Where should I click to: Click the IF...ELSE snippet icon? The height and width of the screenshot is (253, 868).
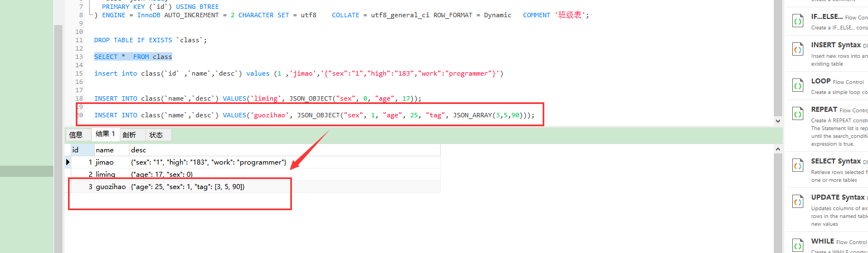[798, 21]
